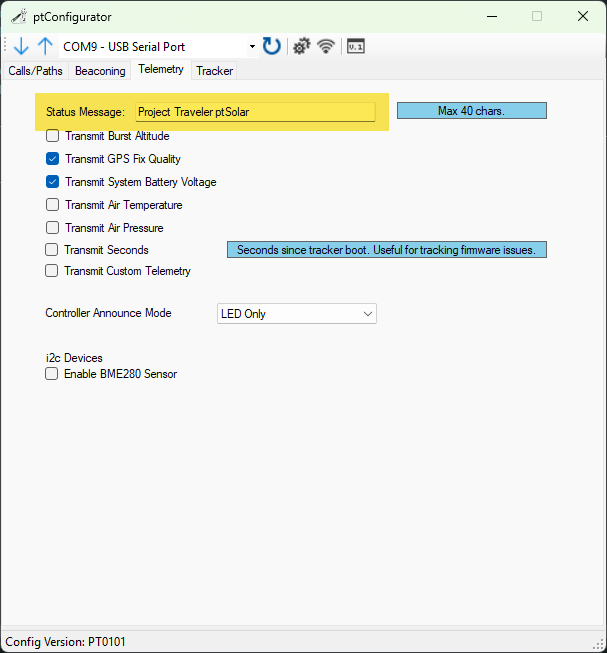The image size is (607, 653).
Task: Refresh the COM port list
Action: click(x=272, y=46)
